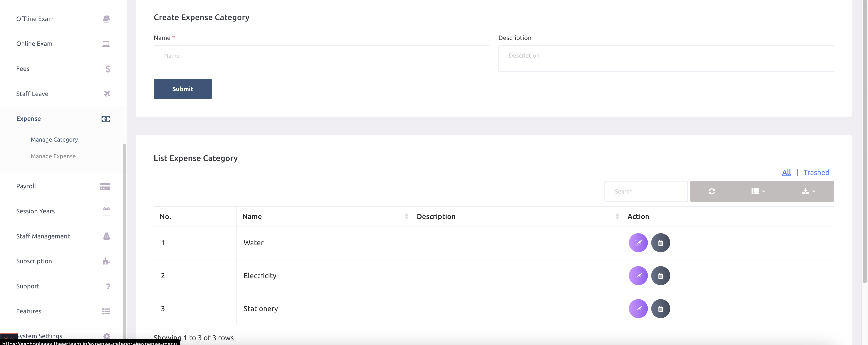Submit the new expense category form
This screenshot has height=345, width=868.
click(183, 89)
